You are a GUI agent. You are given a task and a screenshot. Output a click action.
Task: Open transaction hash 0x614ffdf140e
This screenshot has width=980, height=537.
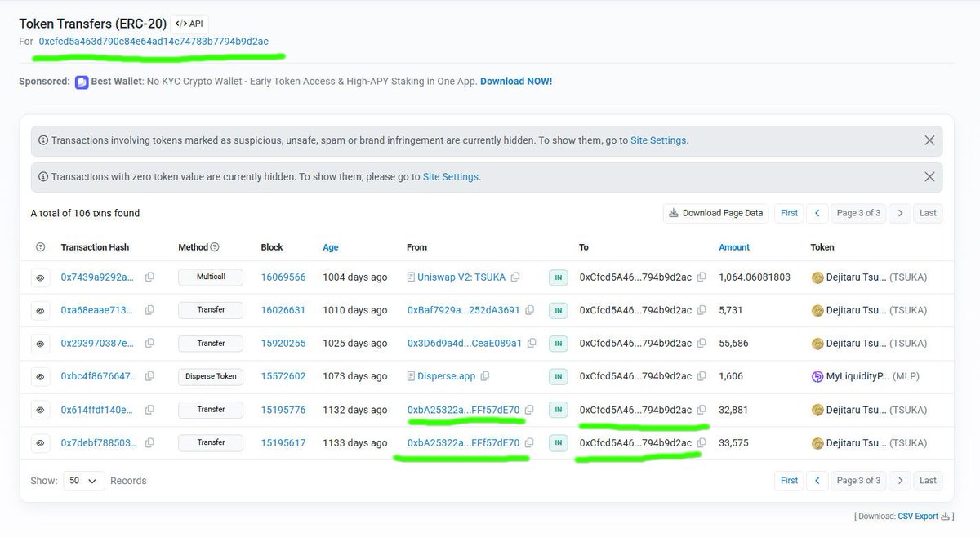click(x=97, y=410)
